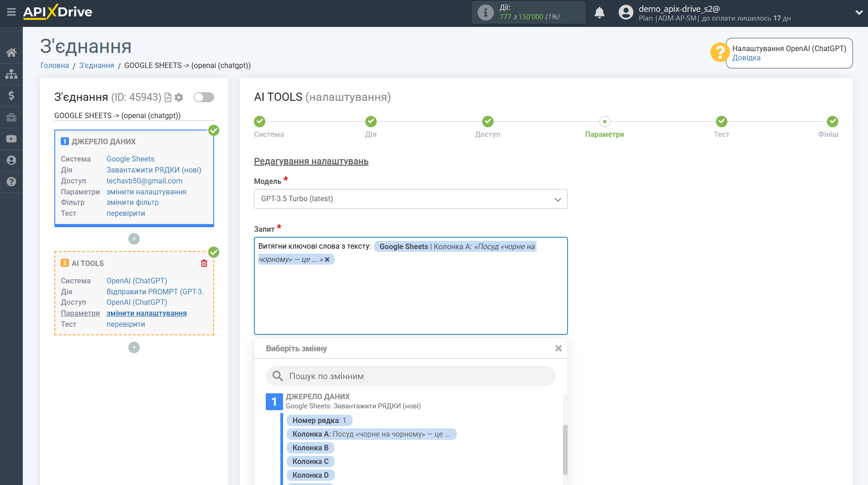
Task: Click the search magnifier icon
Action: coord(278,376)
